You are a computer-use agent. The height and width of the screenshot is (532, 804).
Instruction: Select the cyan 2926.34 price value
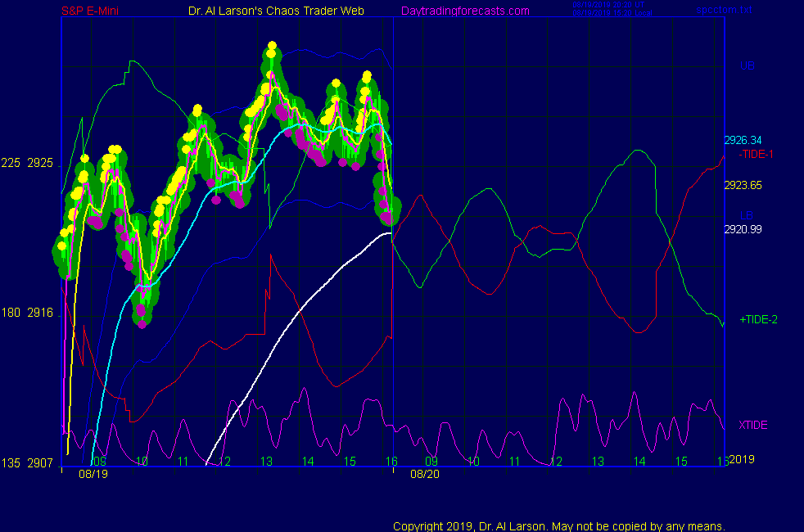pyautogui.click(x=743, y=140)
